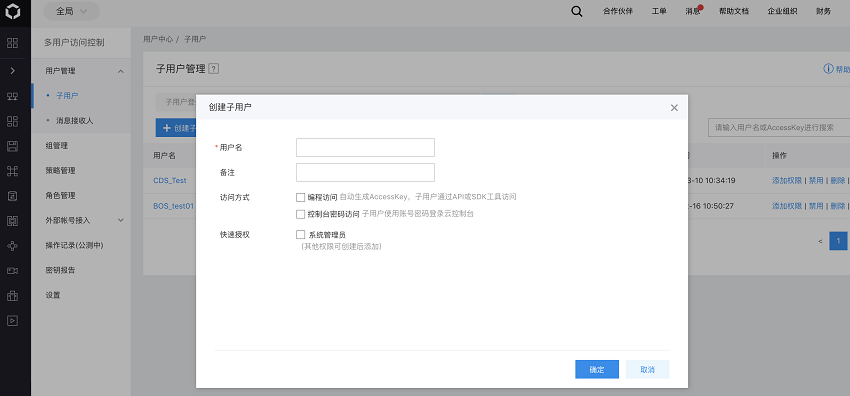Close the 创建子用户 dialog with X
850x396 pixels.
[x=674, y=108]
